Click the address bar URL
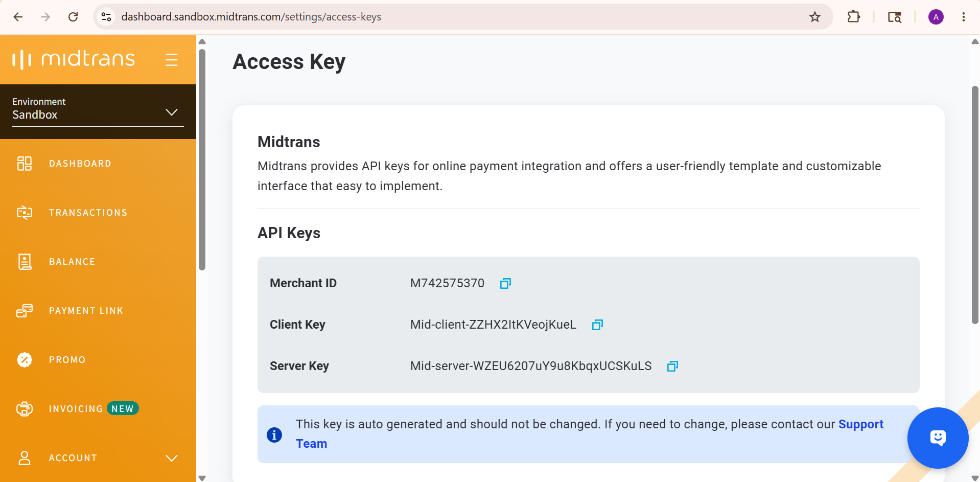The height and width of the screenshot is (482, 980). (x=251, y=17)
